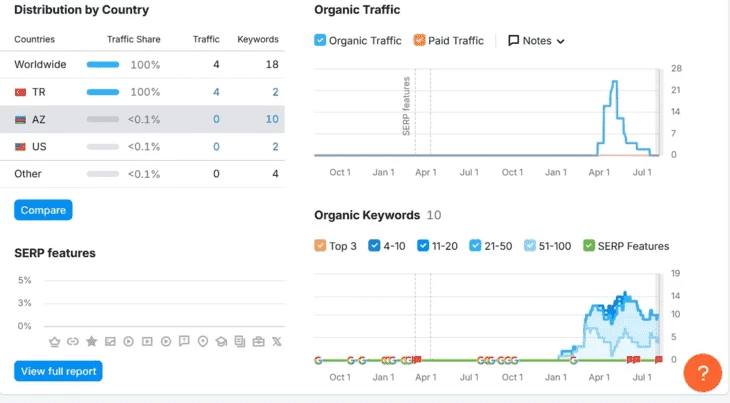Screen dimensions: 730x403
Task: Click the AZ traffic share bar
Action: (x=103, y=119)
